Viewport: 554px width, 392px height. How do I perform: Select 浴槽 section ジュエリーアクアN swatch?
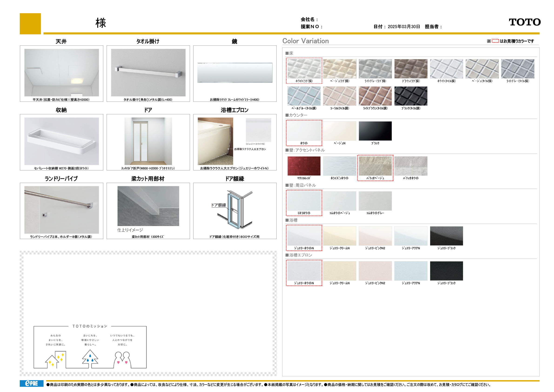coord(411,236)
